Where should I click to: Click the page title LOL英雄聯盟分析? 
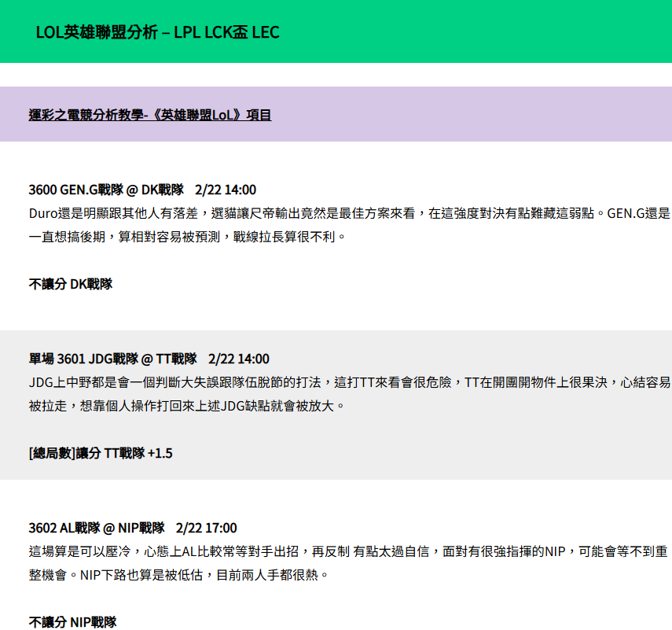(157, 32)
